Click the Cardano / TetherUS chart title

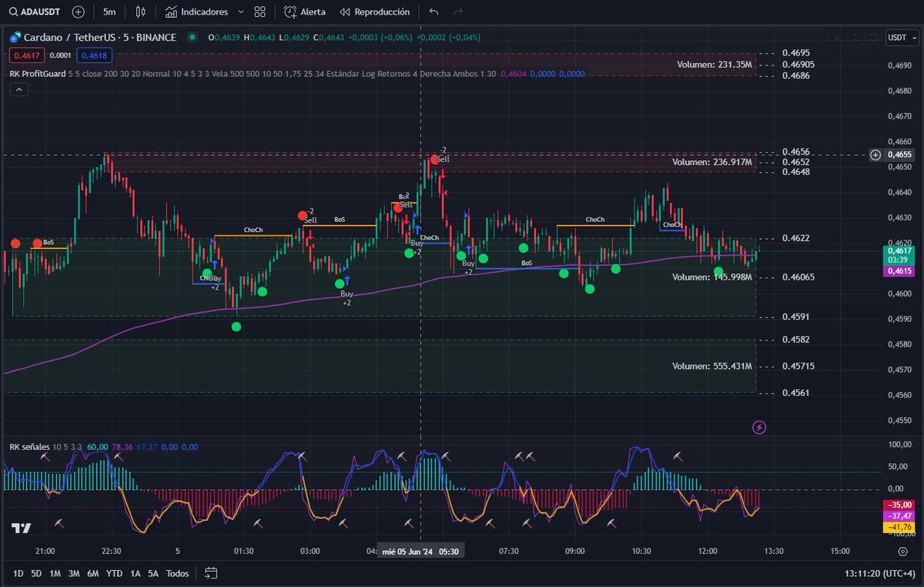pyautogui.click(x=100, y=37)
